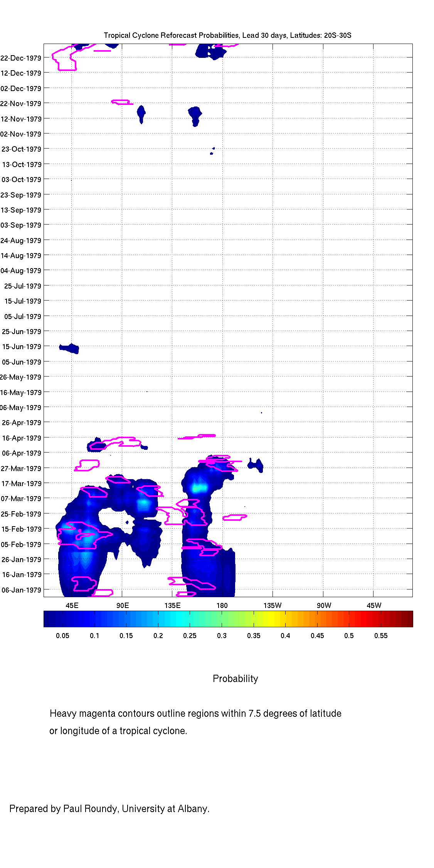Image resolution: width=434 pixels, height=868 pixels.
Task: Click the 25-Feb-1979 date label
Action: pos(21,514)
